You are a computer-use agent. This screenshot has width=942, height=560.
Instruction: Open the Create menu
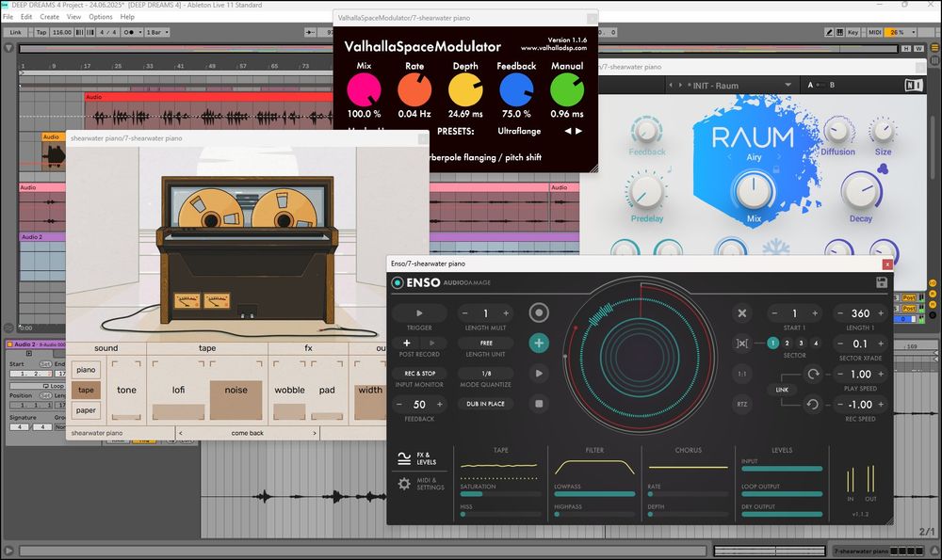click(49, 17)
